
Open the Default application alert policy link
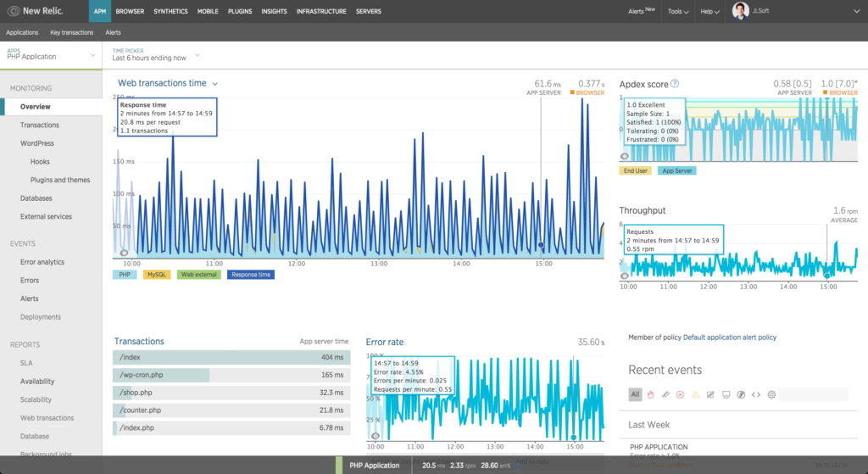pyautogui.click(x=729, y=337)
